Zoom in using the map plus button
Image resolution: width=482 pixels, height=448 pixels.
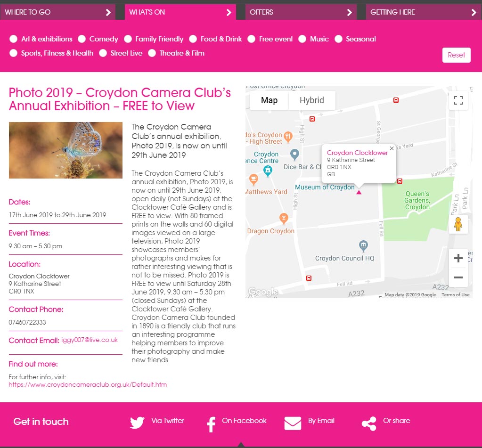pyautogui.click(x=457, y=258)
